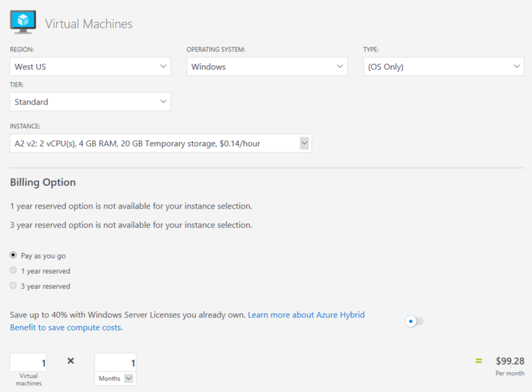Click the Virtual Machines heading text

click(x=89, y=24)
